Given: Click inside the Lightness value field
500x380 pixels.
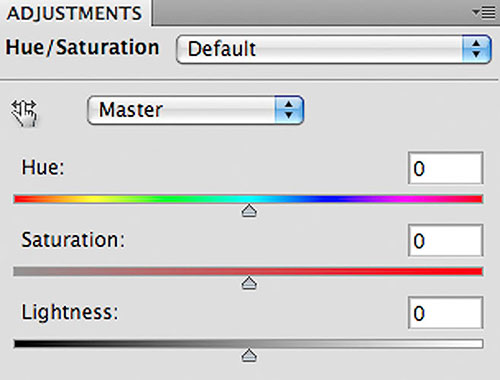Looking at the screenshot, I should (x=445, y=313).
